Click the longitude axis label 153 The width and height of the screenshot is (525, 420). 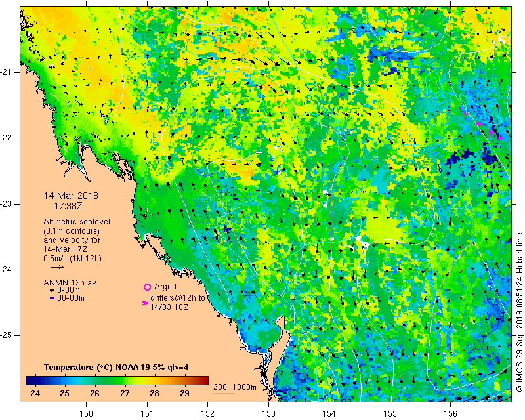click(x=268, y=414)
